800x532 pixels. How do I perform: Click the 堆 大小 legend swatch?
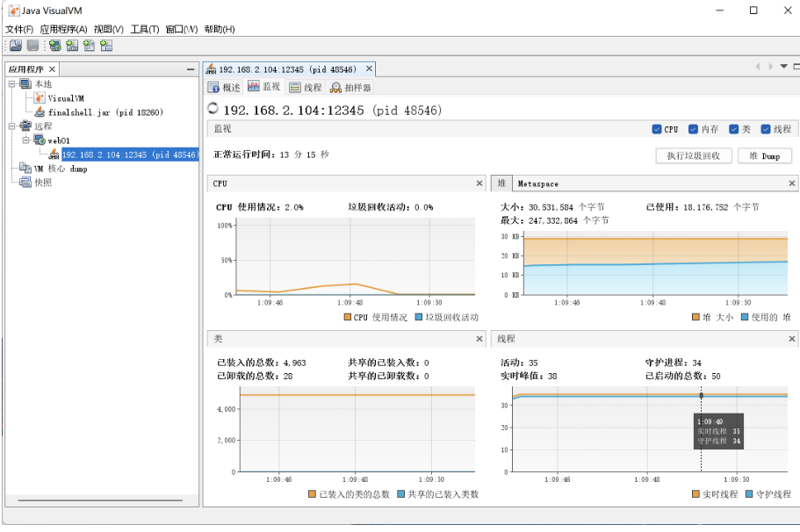(x=695, y=317)
